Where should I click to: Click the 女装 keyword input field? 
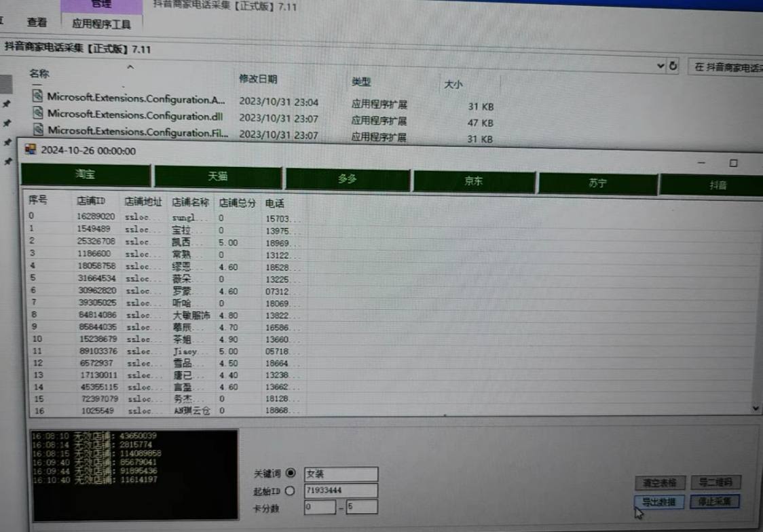pyautogui.click(x=340, y=474)
